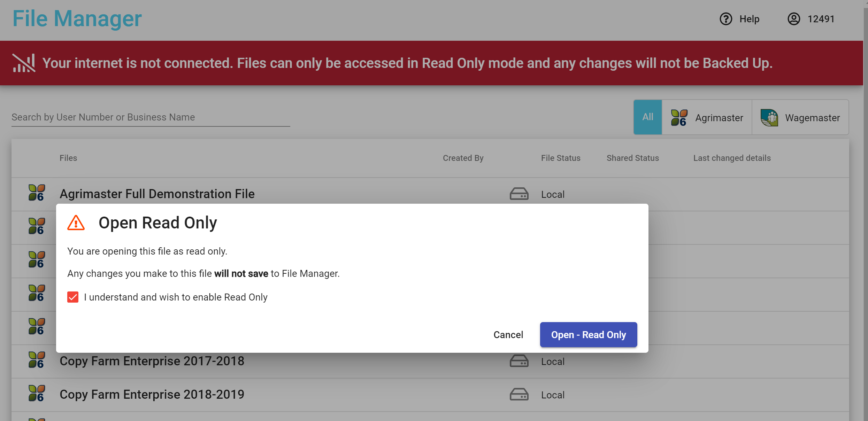The width and height of the screenshot is (868, 421).
Task: Click Local status of Copy Farm Enterprise 2018-2019
Action: click(553, 395)
